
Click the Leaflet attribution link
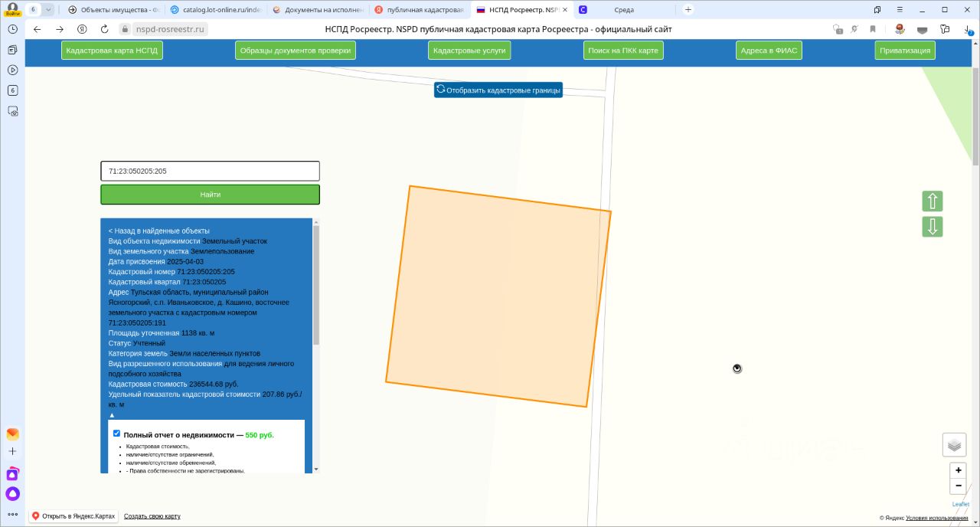[961, 504]
